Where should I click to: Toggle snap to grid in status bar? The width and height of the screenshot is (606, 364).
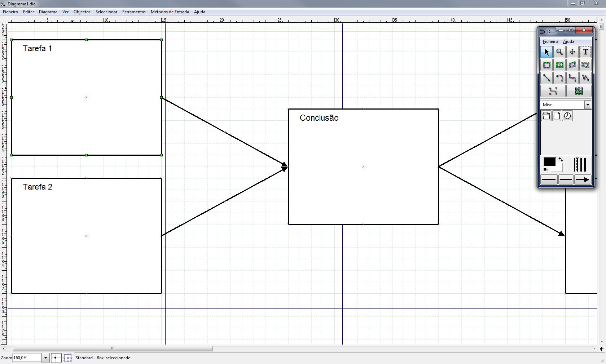coord(56,358)
